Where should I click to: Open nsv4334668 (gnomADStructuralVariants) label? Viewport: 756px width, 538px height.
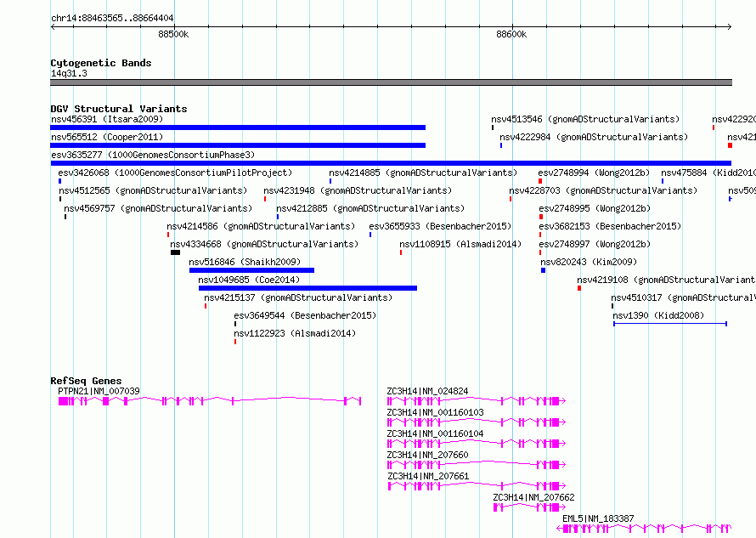[264, 244]
